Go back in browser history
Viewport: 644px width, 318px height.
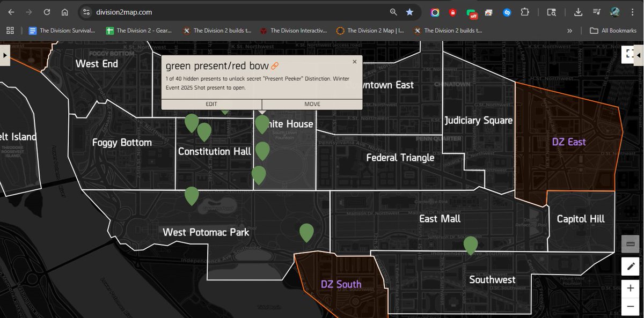[11, 12]
